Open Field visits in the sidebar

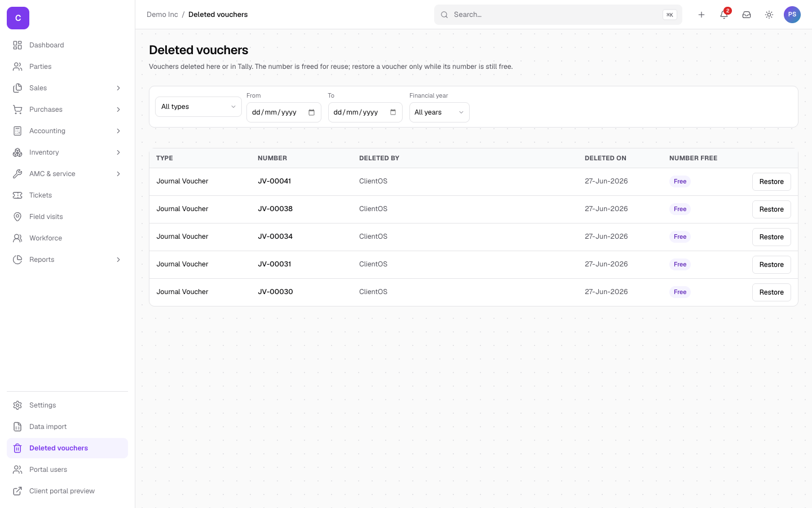(x=67, y=217)
